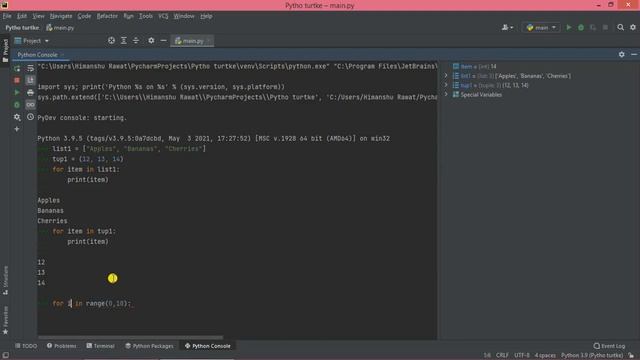Viewport: 640px width, 360px height.
Task: Debug 'main' with green bug icon
Action: click(x=581, y=27)
